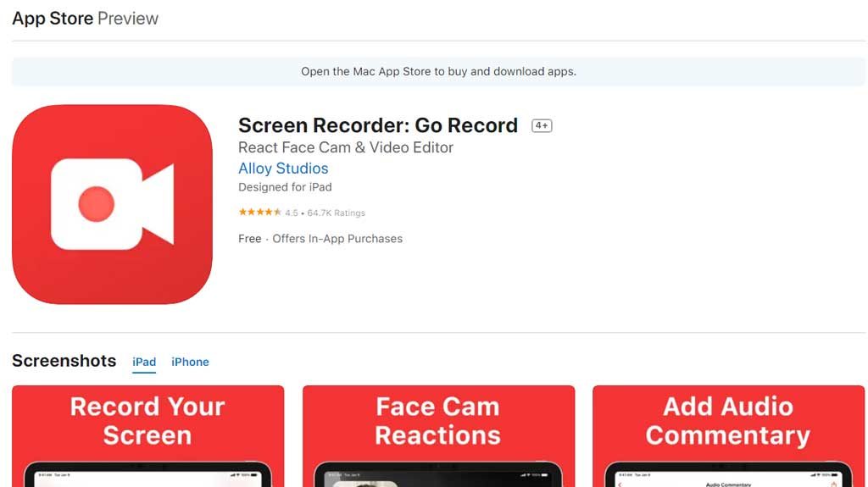Click back arrow in Audio Commentary screenshot
Image resolution: width=868 pixels, height=487 pixels.
click(x=620, y=484)
